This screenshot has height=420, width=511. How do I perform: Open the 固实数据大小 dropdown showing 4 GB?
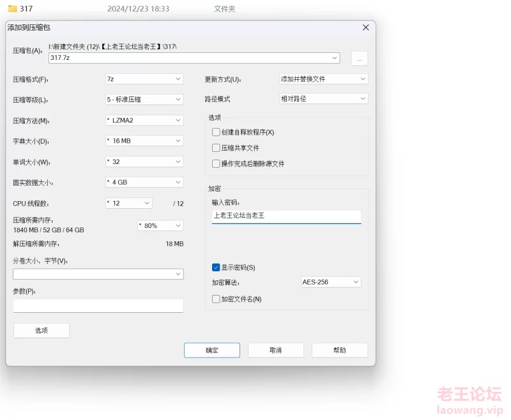click(144, 183)
